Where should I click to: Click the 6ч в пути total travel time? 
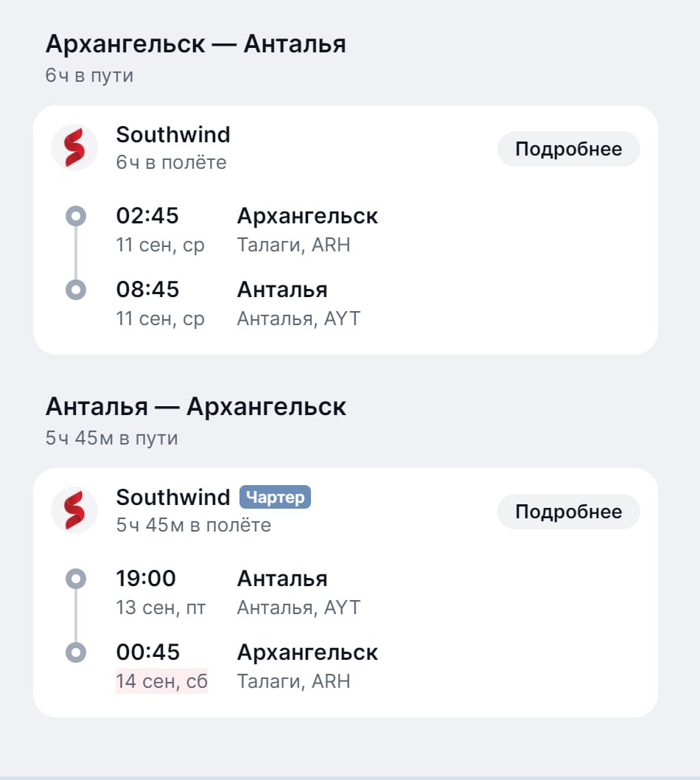(x=89, y=76)
